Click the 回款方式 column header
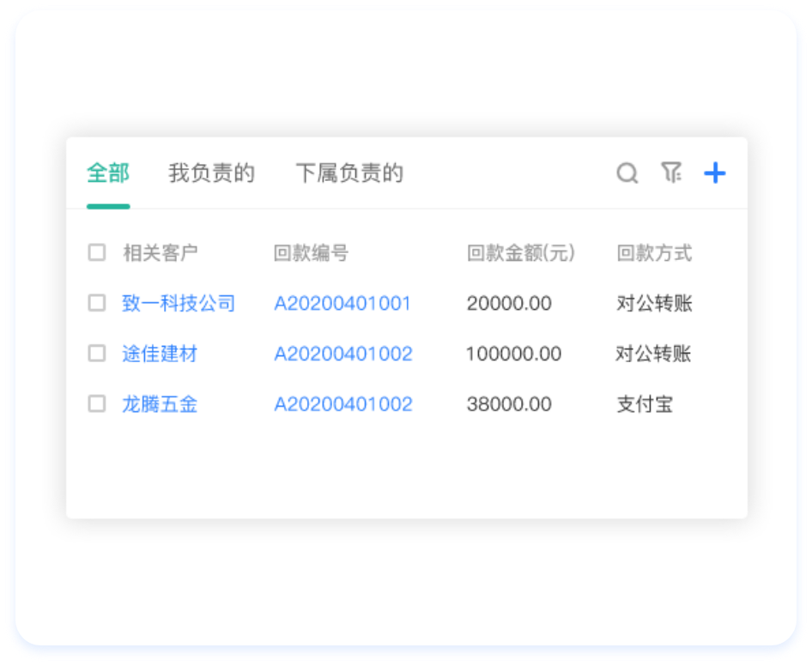The image size is (812, 666). tap(654, 253)
